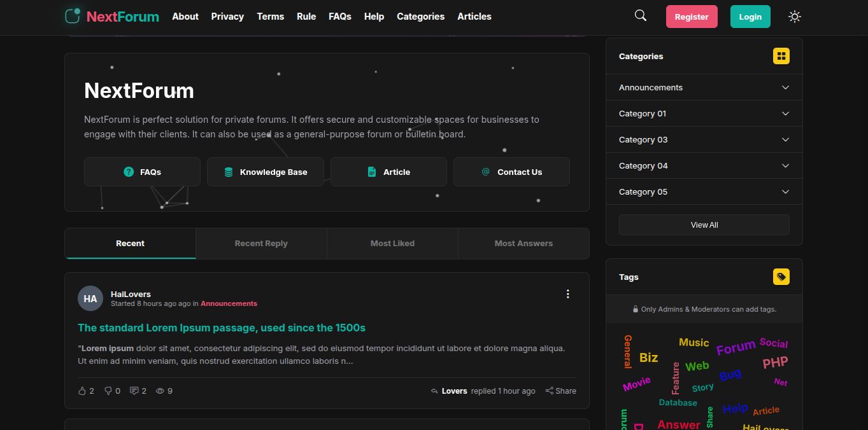Image resolution: width=868 pixels, height=430 pixels.
Task: Expand Category 01 chevron
Action: click(785, 114)
